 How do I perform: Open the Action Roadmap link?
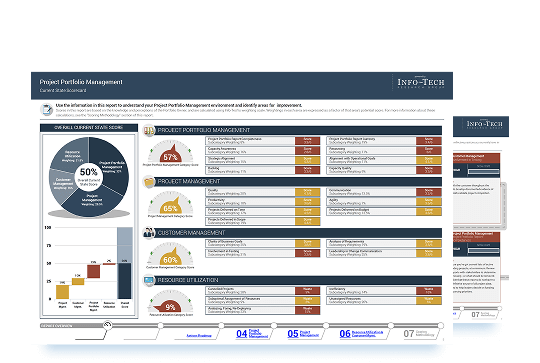pos(199,335)
